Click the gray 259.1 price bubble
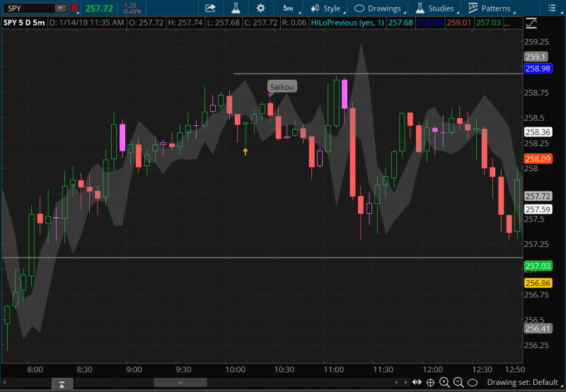 click(x=536, y=57)
